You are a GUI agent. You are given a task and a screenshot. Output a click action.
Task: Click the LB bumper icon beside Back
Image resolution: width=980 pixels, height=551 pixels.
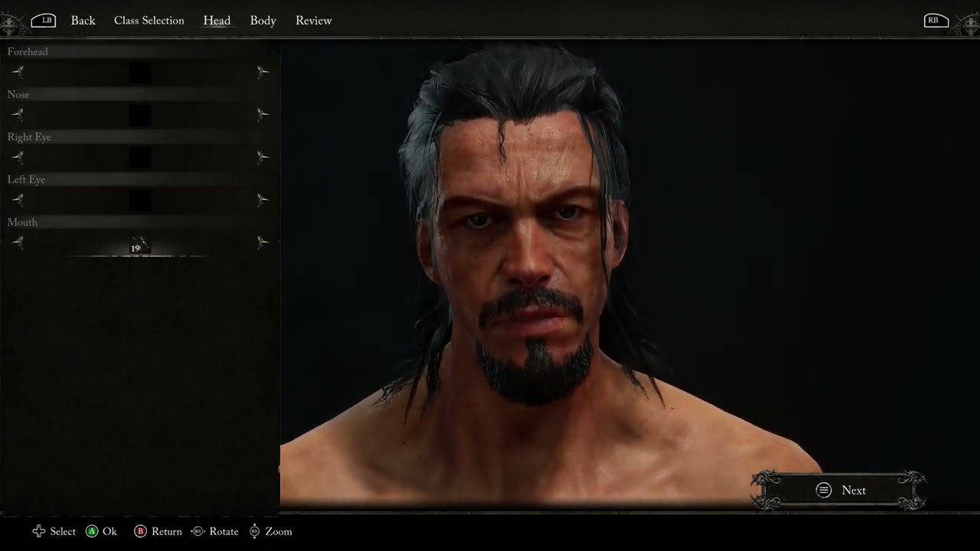pos(44,20)
